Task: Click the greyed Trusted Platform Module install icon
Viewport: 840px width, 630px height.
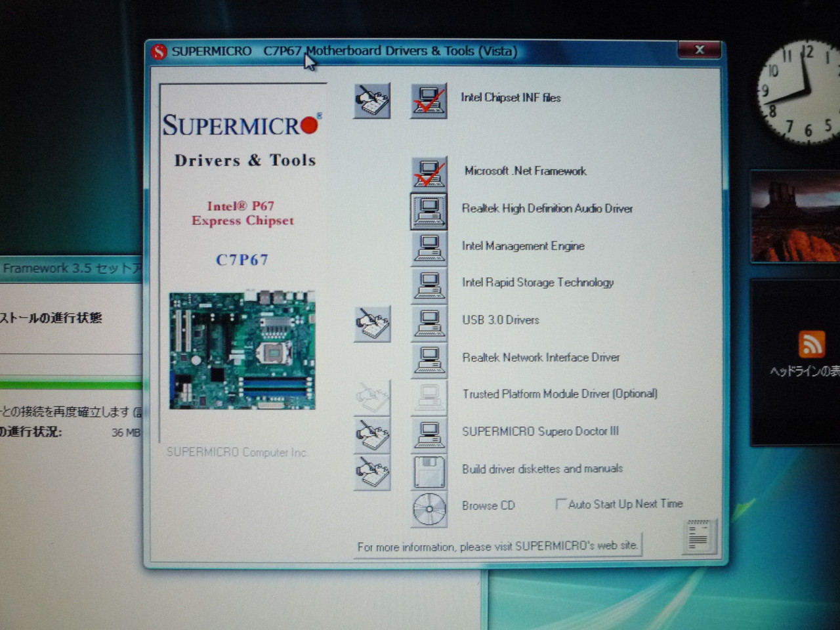Action: pos(429,396)
